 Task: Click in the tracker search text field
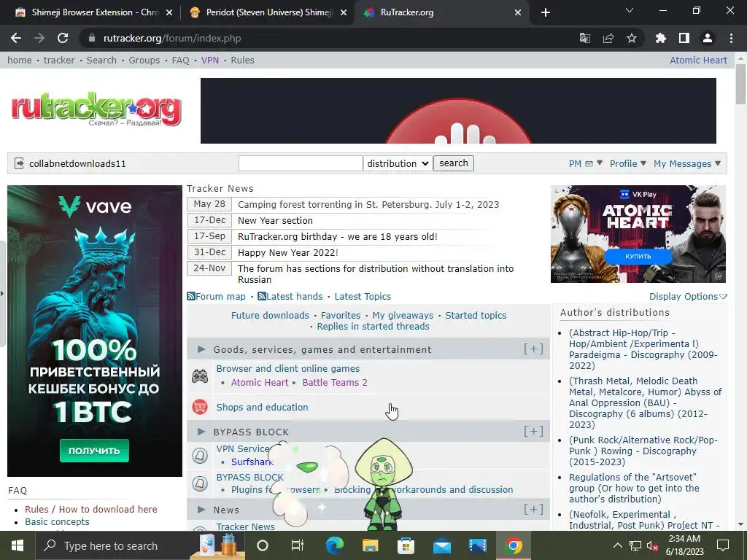[300, 163]
